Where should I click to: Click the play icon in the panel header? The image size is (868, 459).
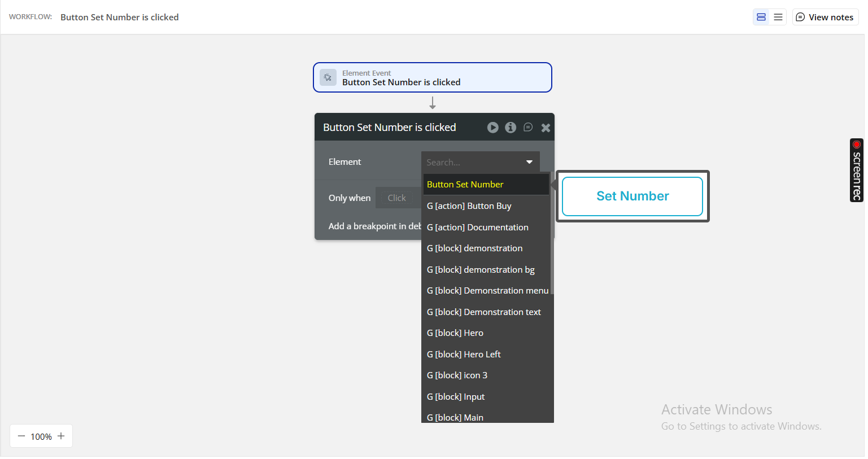[493, 128]
